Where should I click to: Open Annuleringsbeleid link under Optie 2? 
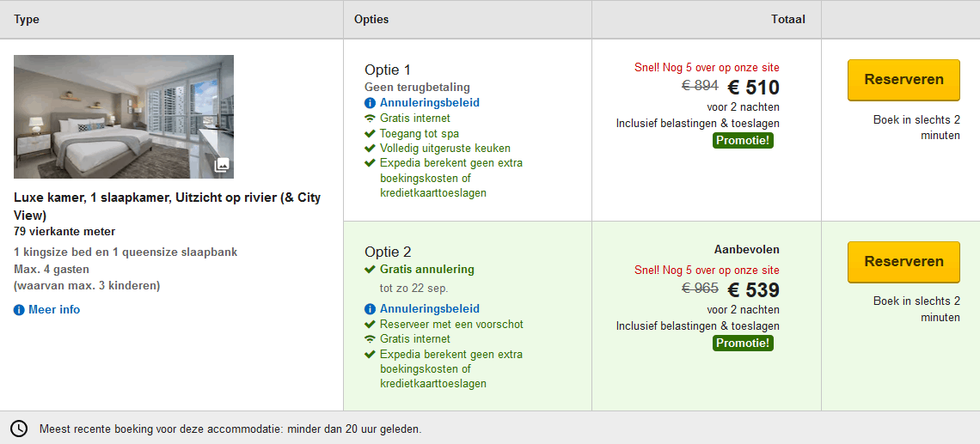429,309
